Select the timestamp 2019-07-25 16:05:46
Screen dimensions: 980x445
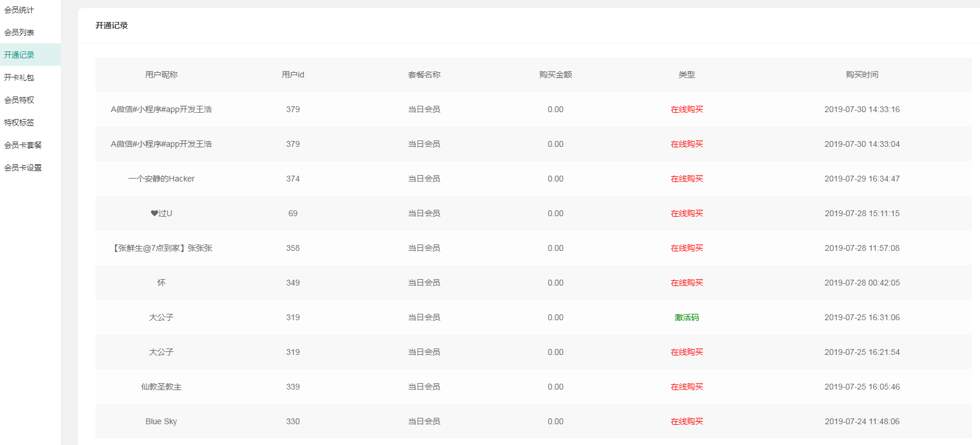coord(862,387)
